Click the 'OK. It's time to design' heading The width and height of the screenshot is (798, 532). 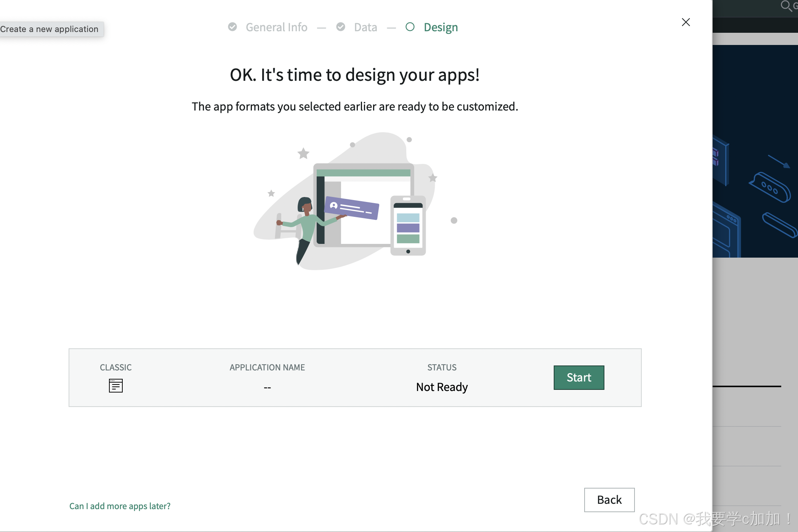coord(354,75)
